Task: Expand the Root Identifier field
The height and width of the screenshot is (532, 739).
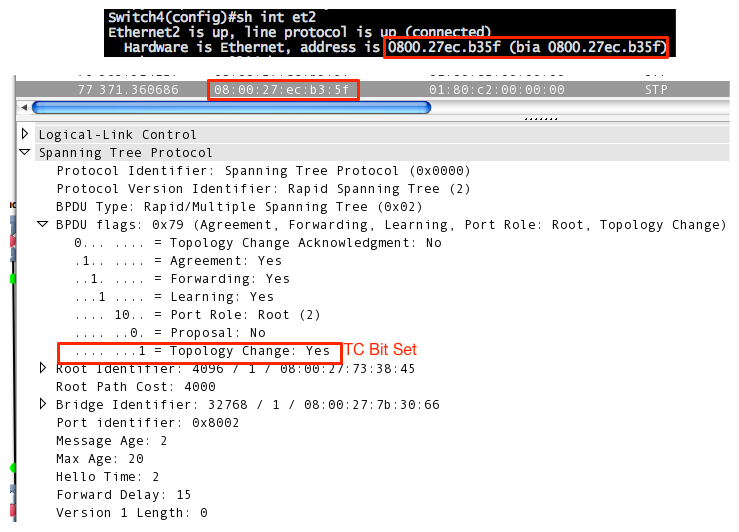Action: click(43, 368)
